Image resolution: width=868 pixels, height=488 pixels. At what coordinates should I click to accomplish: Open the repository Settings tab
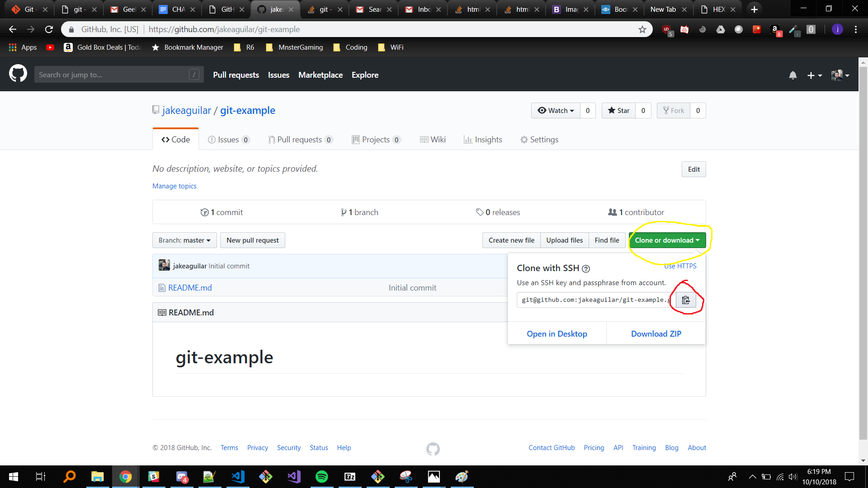point(539,140)
